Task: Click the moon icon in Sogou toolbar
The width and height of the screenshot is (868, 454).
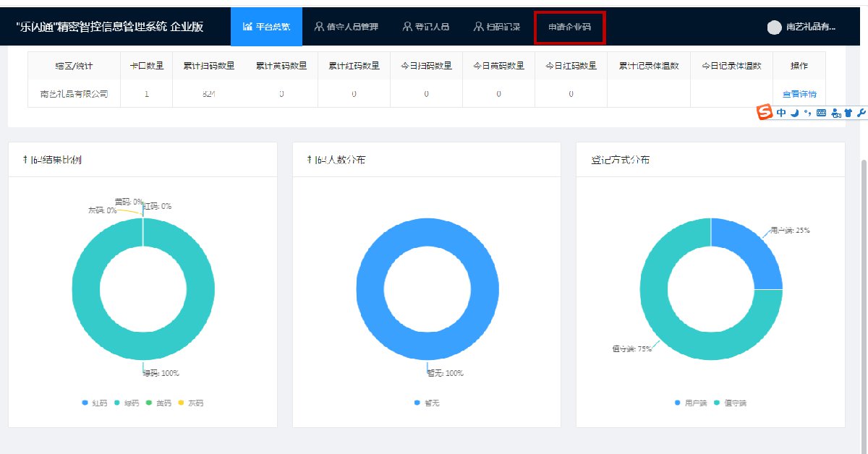Action: (794, 113)
